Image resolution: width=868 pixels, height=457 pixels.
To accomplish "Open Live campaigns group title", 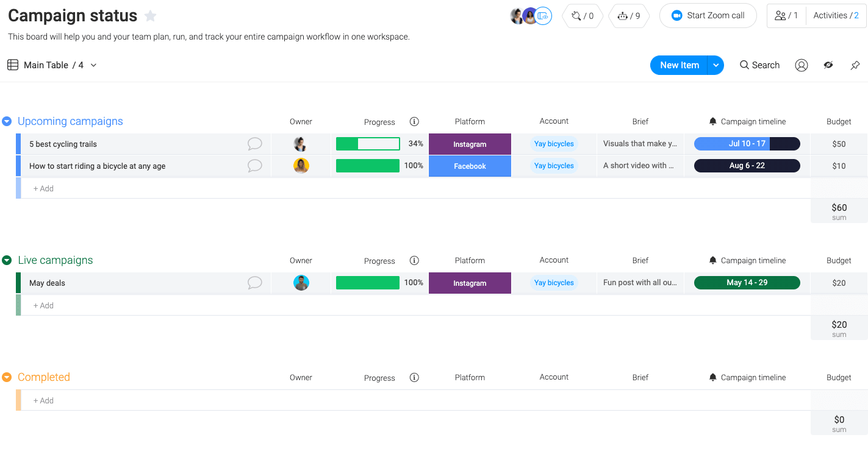I will point(56,260).
